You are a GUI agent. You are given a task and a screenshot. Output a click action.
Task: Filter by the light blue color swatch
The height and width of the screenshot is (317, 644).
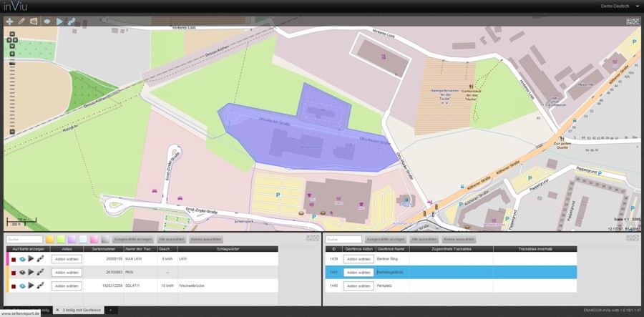(x=83, y=239)
